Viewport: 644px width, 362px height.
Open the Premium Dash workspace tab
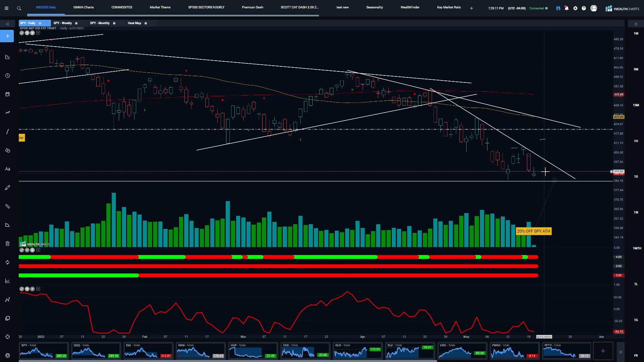[253, 7]
